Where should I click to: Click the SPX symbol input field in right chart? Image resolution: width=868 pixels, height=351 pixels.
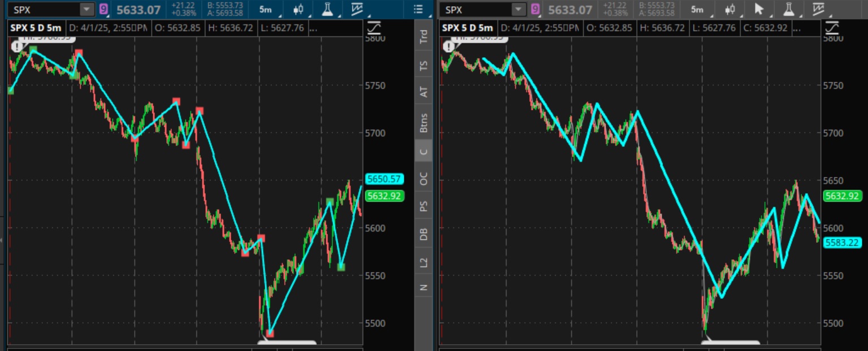click(475, 10)
